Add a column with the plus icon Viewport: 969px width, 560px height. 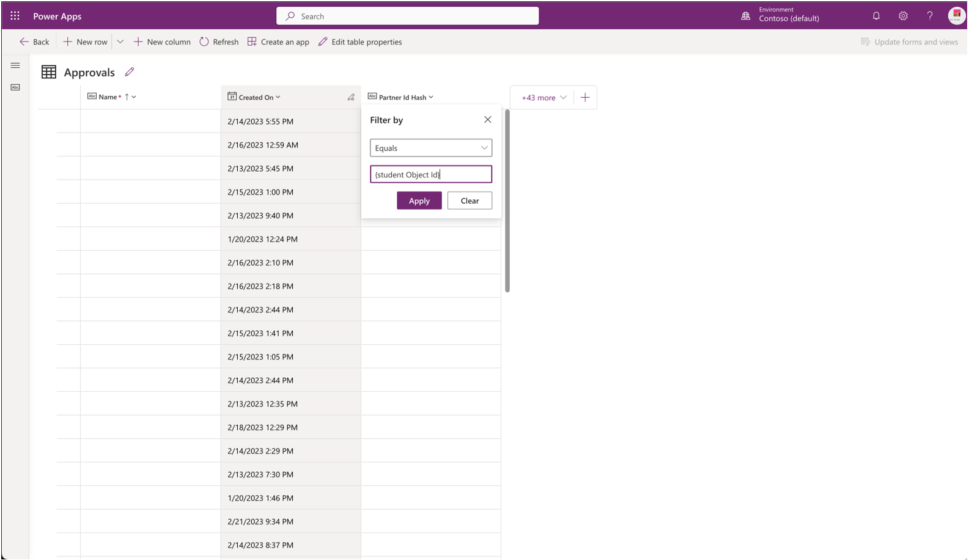pyautogui.click(x=585, y=97)
